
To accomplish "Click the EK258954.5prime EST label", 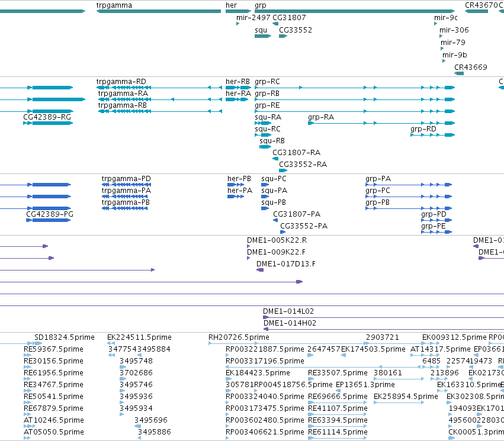I will click(x=406, y=397).
